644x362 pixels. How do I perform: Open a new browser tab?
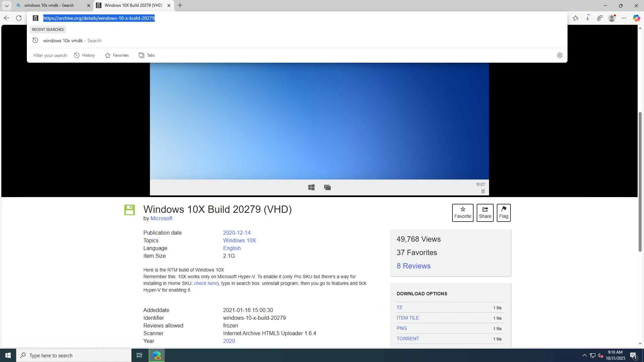pyautogui.click(x=180, y=5)
